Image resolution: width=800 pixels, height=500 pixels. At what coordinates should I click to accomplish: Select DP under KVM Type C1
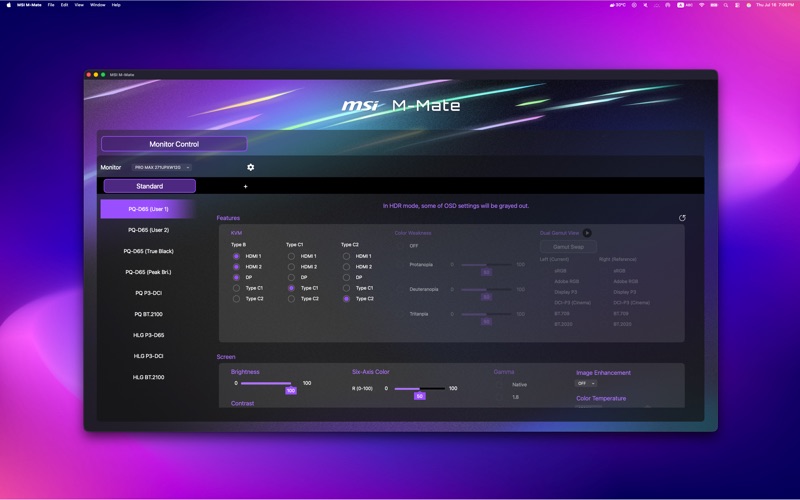[291, 278]
